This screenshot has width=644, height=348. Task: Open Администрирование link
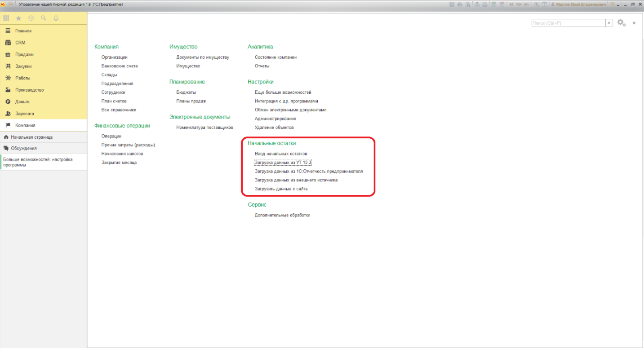click(275, 119)
